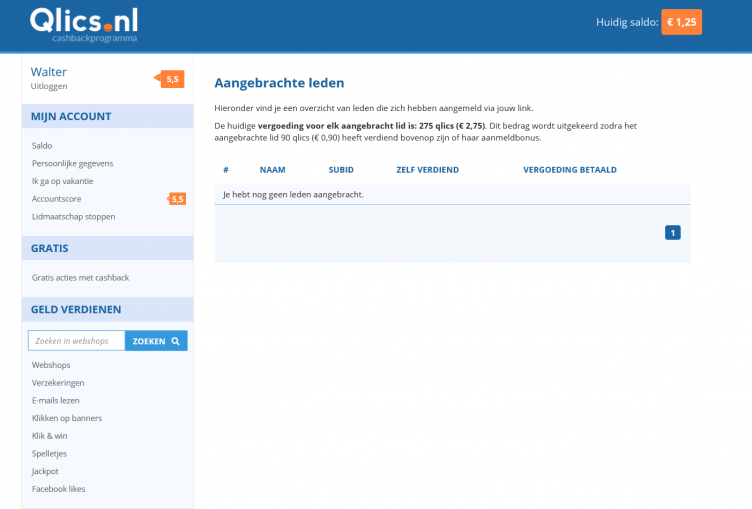752x509 pixels.
Task: Select 'Klikken op banners' link
Action: (66, 418)
